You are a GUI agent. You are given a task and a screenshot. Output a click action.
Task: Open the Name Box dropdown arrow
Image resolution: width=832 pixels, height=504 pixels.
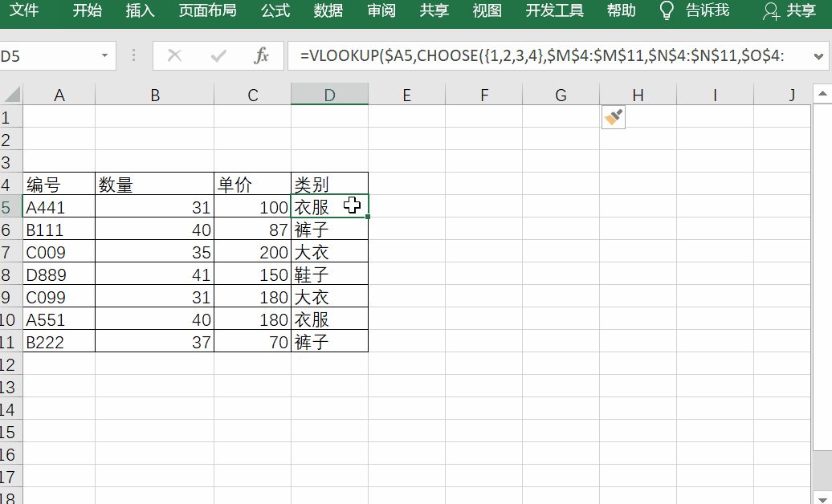tap(104, 55)
